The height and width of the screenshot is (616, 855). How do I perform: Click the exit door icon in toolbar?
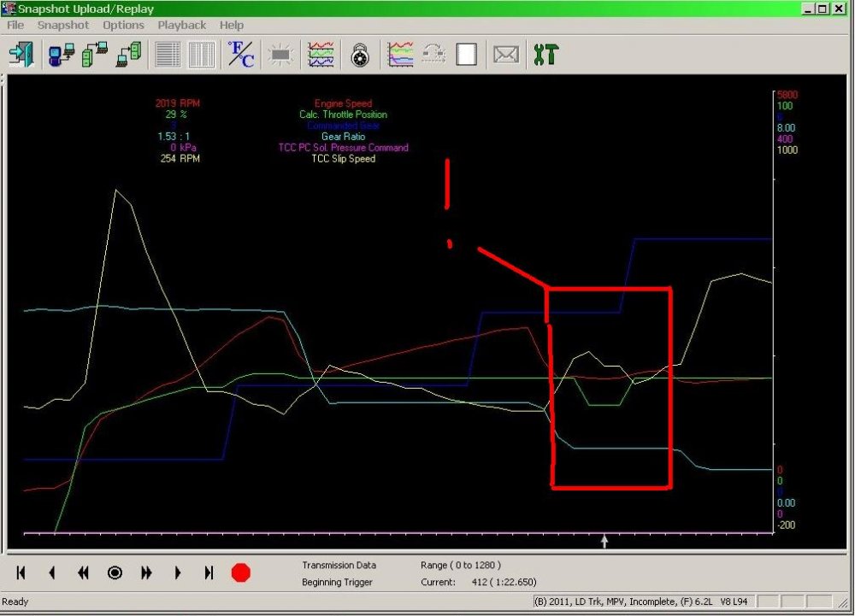point(20,55)
